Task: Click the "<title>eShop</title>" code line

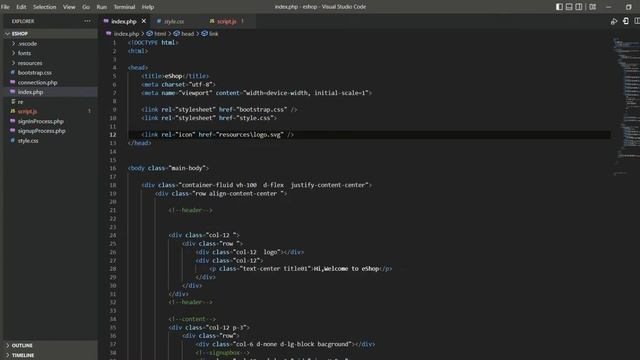Action: (x=175, y=76)
